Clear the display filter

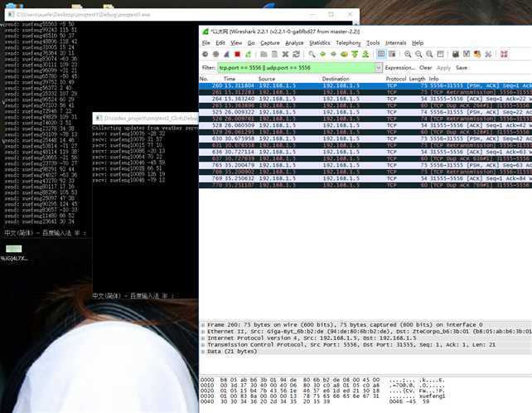coord(425,67)
